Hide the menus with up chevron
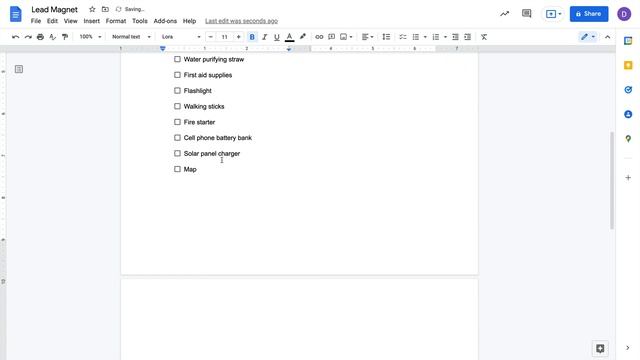 [607, 37]
